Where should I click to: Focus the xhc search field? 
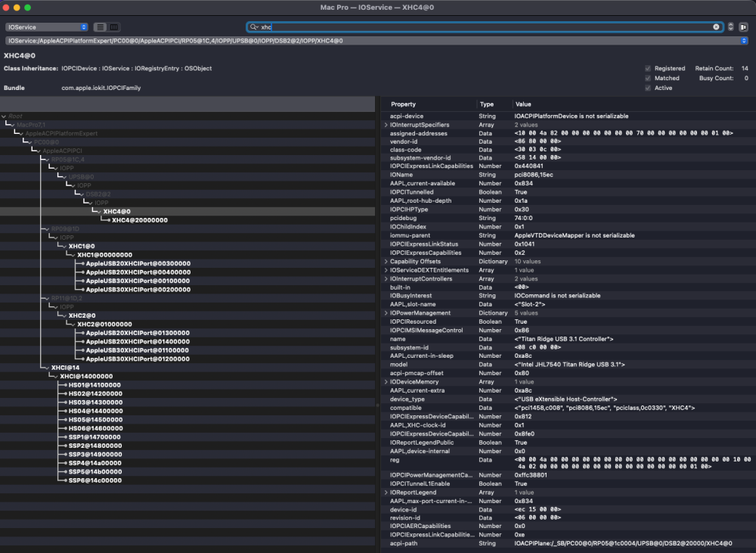485,27
